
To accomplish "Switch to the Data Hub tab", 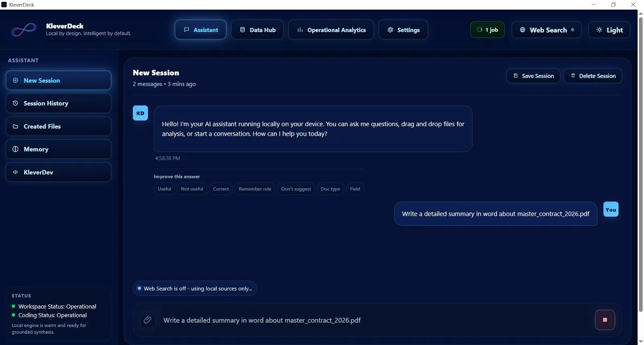I will pyautogui.click(x=258, y=30).
